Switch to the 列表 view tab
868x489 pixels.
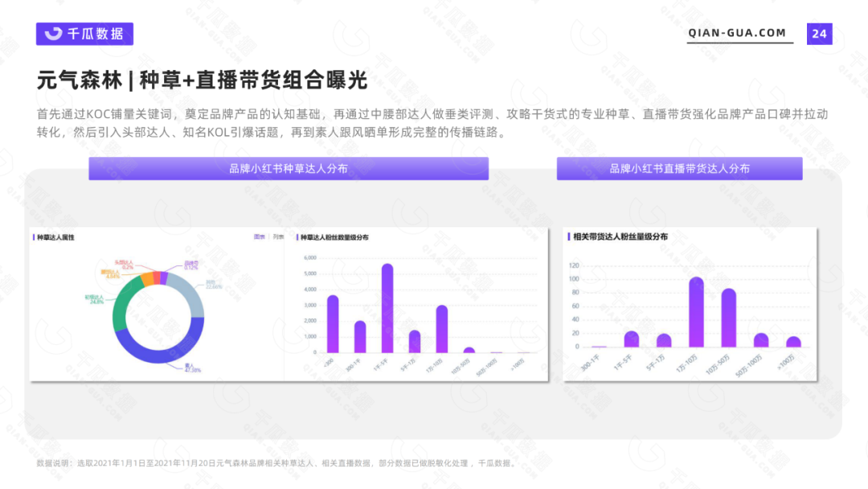tap(278, 237)
